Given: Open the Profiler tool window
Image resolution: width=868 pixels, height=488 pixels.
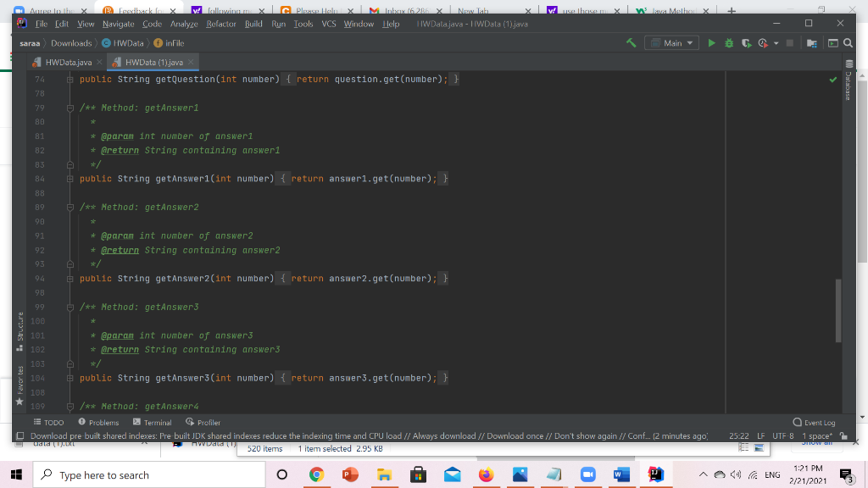Looking at the screenshot, I should coord(203,422).
